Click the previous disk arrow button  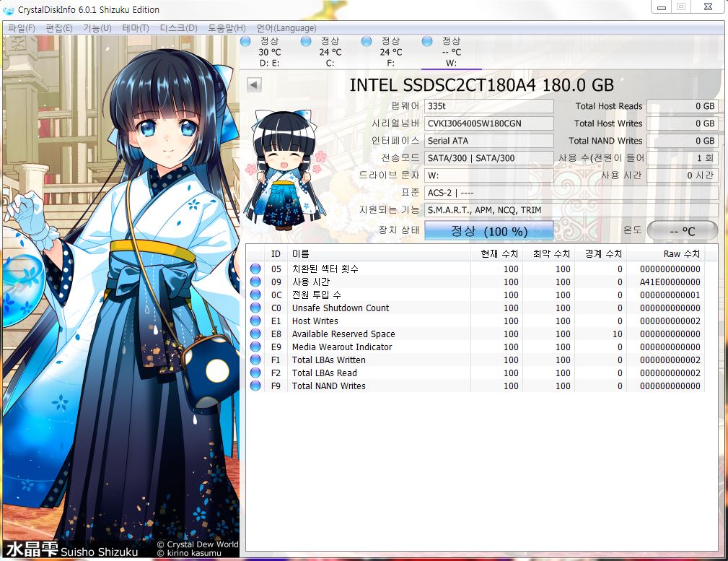click(254, 84)
